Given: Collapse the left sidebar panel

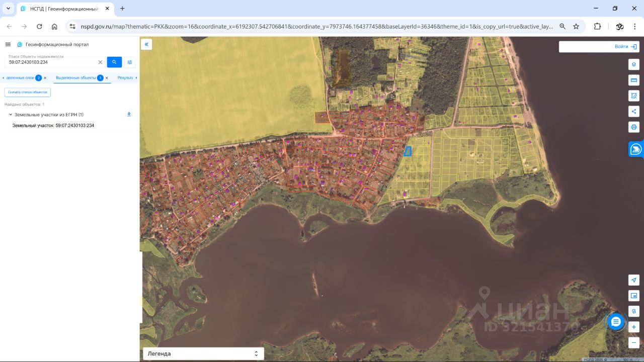Looking at the screenshot, I should click(146, 44).
